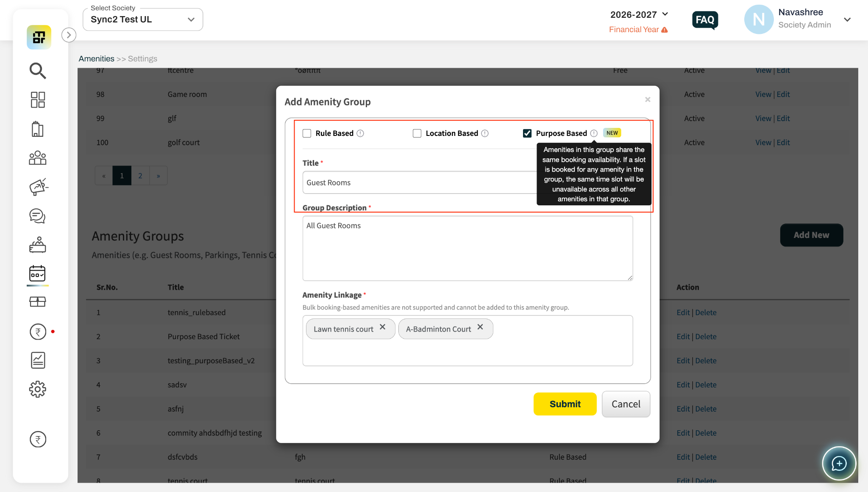The image size is (868, 492).
Task: Open the members group icon
Action: point(38,158)
